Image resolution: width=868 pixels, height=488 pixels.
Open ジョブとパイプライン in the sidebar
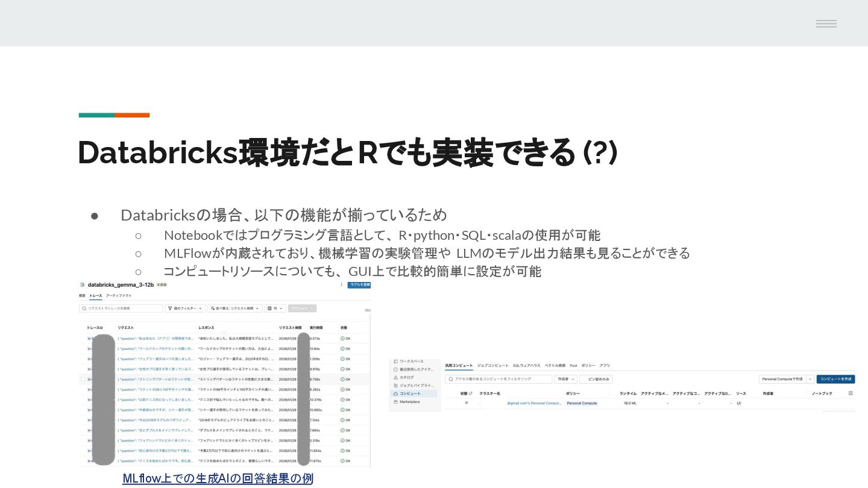coord(413,385)
